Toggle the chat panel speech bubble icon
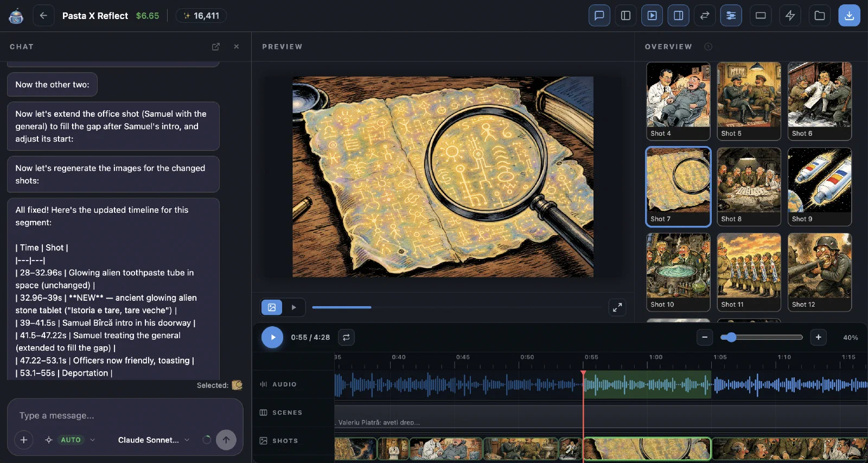Image resolution: width=868 pixels, height=463 pixels. coord(599,16)
